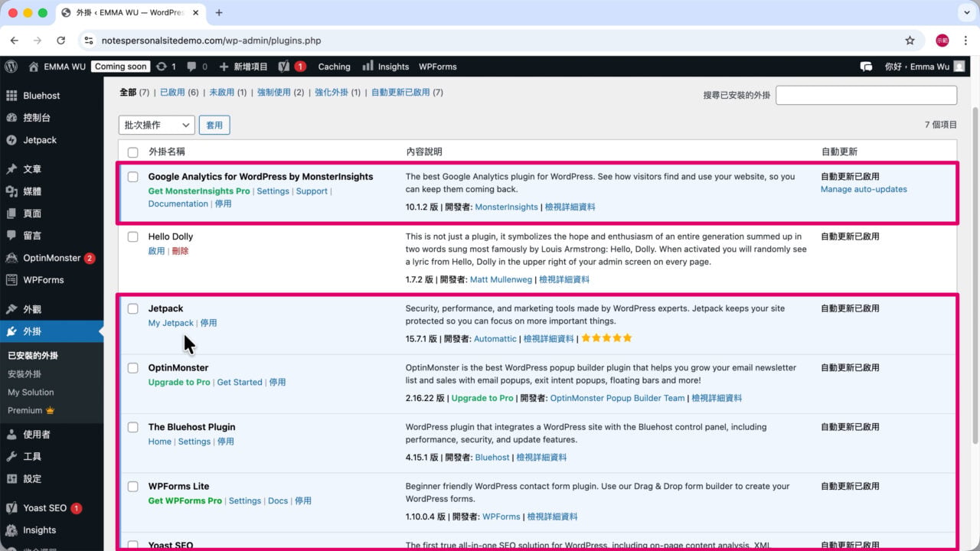Open the 批次操作 bulk actions dropdown
The image size is (980, 551).
pos(157,125)
